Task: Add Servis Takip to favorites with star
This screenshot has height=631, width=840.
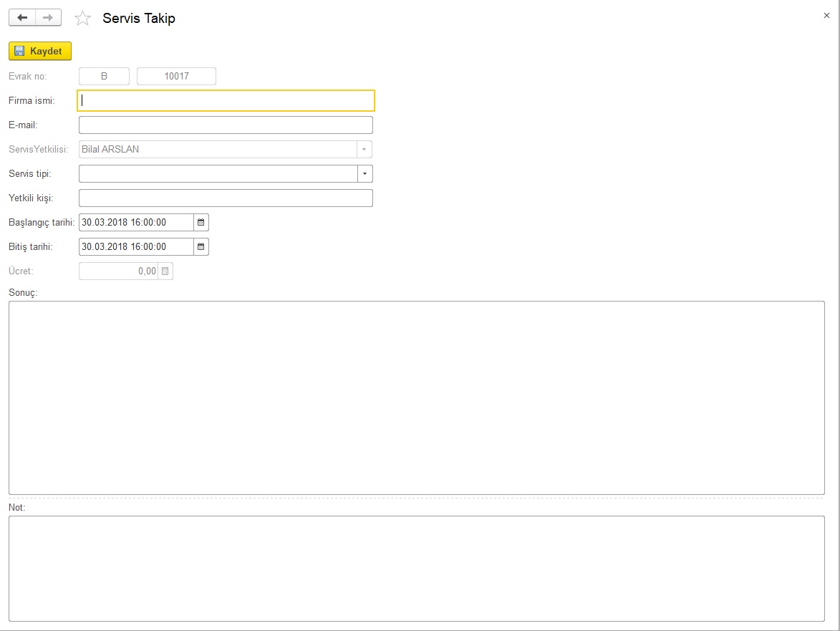Action: [83, 19]
